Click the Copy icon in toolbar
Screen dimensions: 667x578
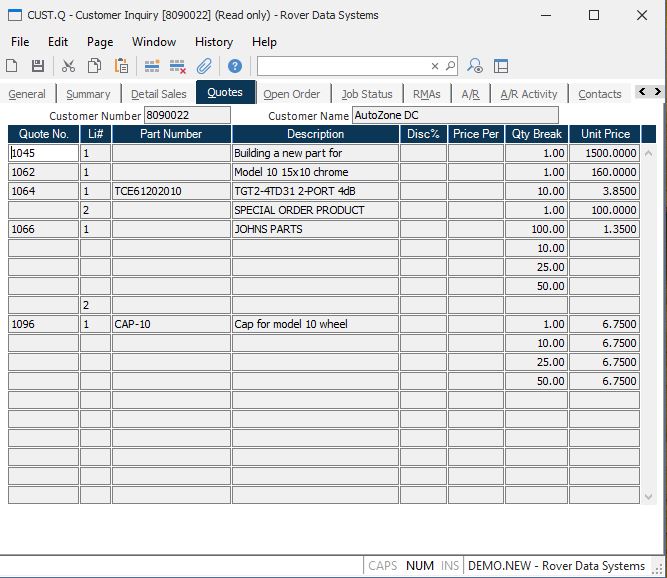(x=94, y=66)
